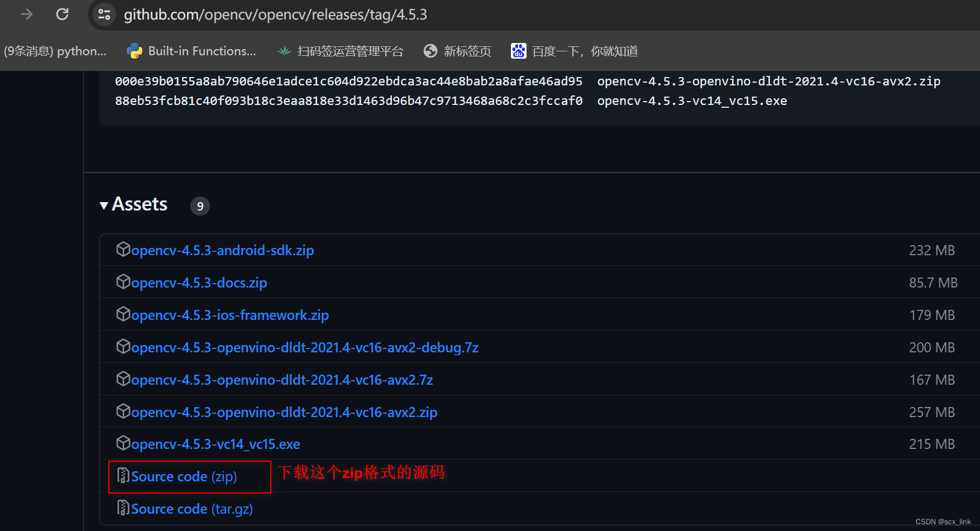Download opencv-4.5.3-docs.zip
980x531 pixels.
coord(199,283)
